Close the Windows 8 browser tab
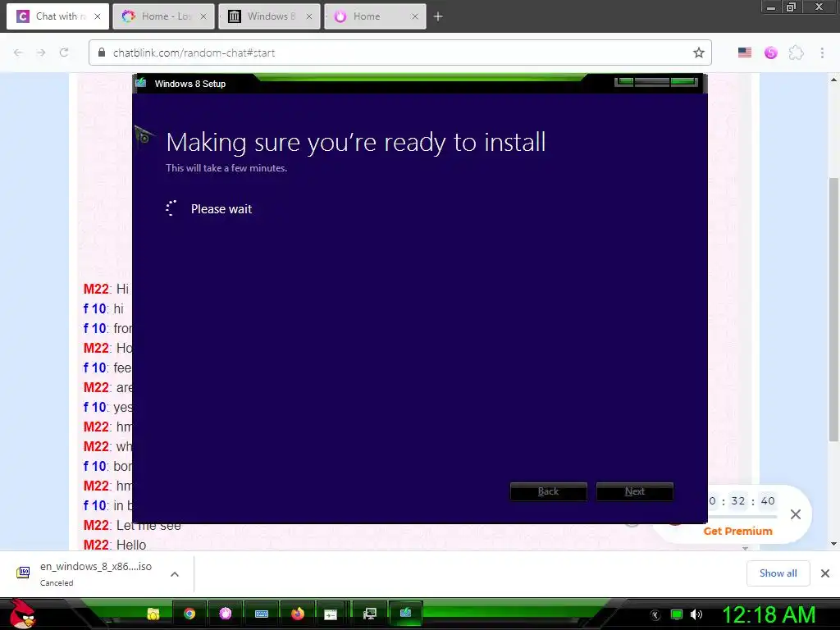Screen dimensions: 840x630 pos(309,16)
